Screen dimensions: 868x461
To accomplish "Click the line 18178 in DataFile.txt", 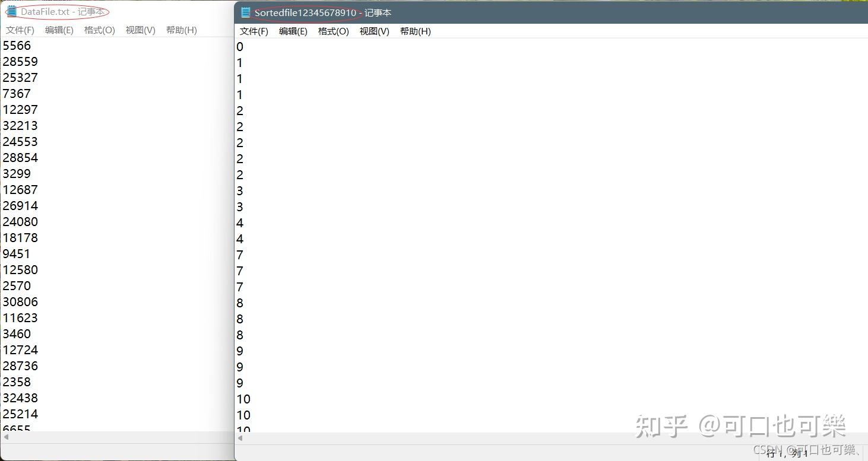I will click(x=20, y=238).
